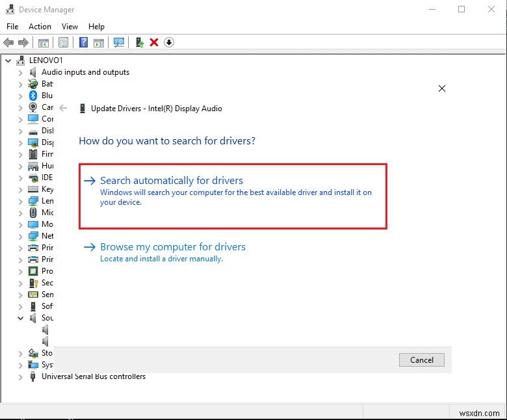Collapse the LENOVO1 root node
This screenshot has height=420, width=507.
8,60
